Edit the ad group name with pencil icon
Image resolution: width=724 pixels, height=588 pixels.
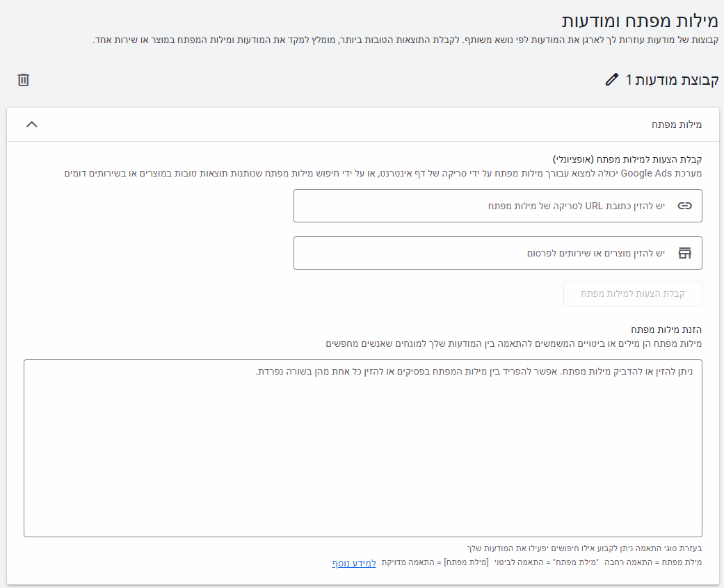coord(611,79)
